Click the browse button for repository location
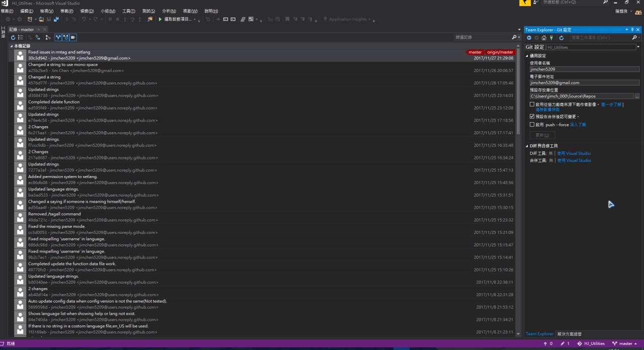 tap(637, 96)
